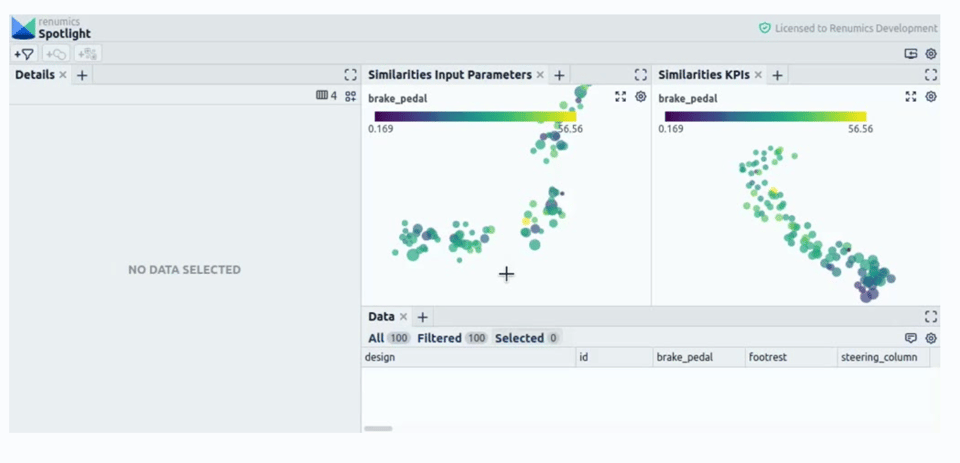The image size is (960, 463).
Task: Add a new tab next to Details
Action: (82, 75)
